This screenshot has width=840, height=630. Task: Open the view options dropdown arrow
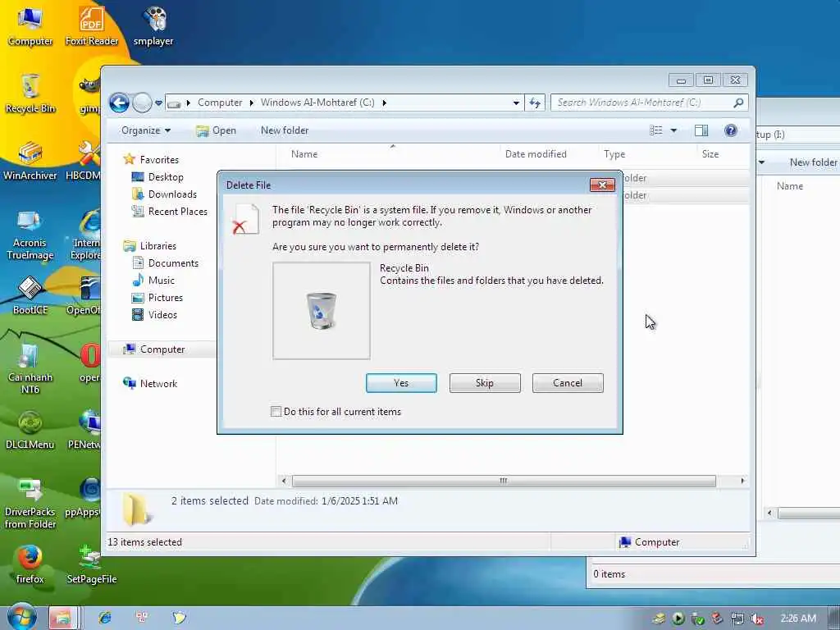click(673, 130)
